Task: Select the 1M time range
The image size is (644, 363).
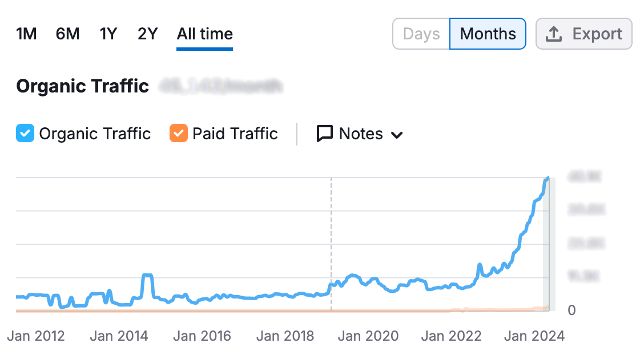Action: tap(26, 34)
